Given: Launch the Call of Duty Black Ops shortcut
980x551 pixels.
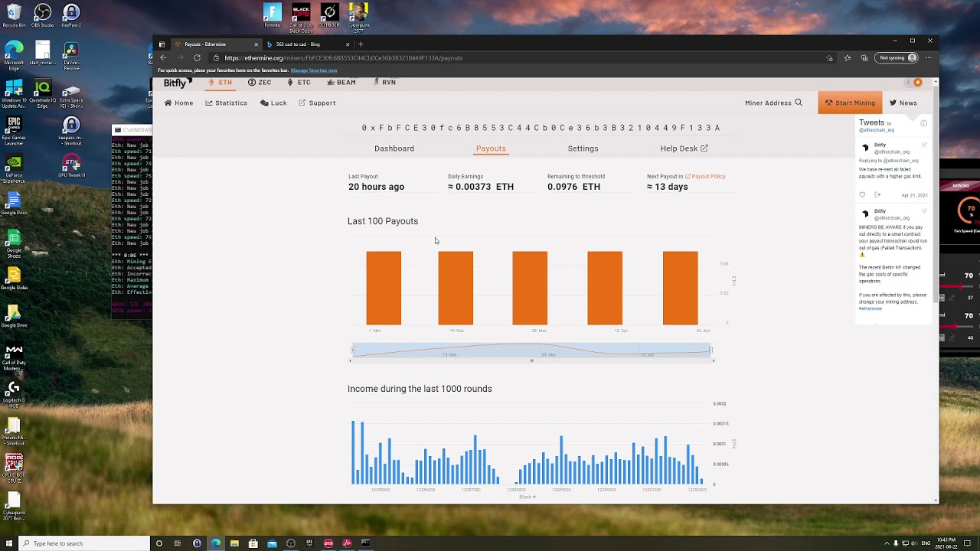Looking at the screenshot, I should [302, 16].
